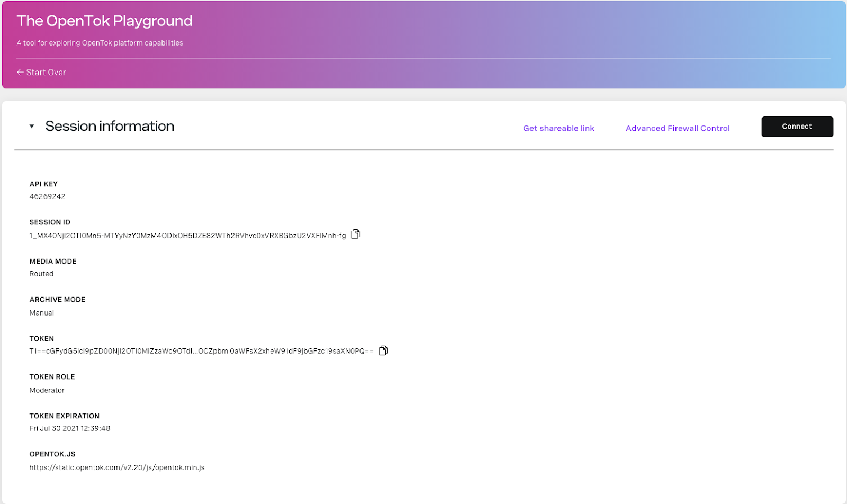
Task: Select the Archive Mode value Manual
Action: 41,313
